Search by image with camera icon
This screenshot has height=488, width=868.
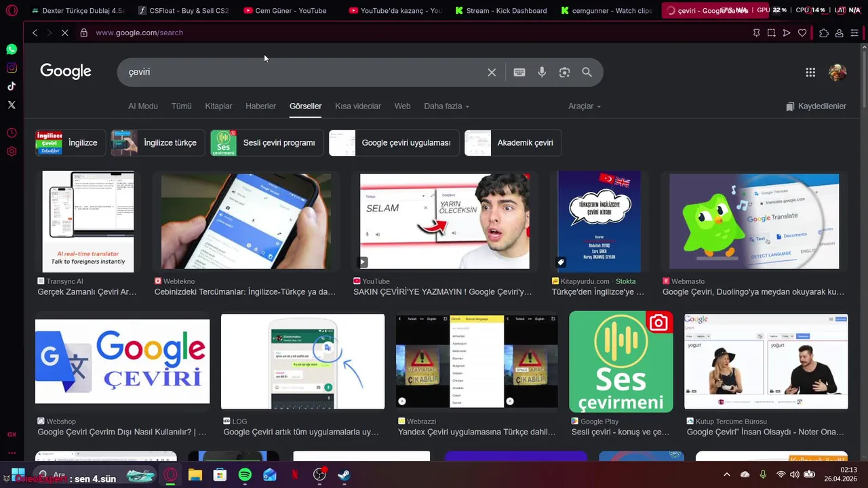[564, 73]
